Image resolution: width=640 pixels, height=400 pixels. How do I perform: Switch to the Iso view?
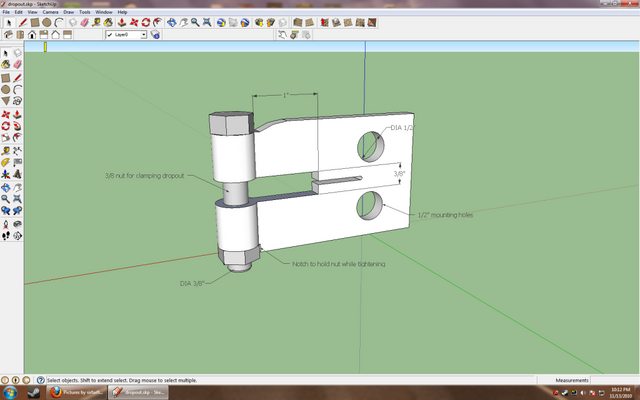8,35
